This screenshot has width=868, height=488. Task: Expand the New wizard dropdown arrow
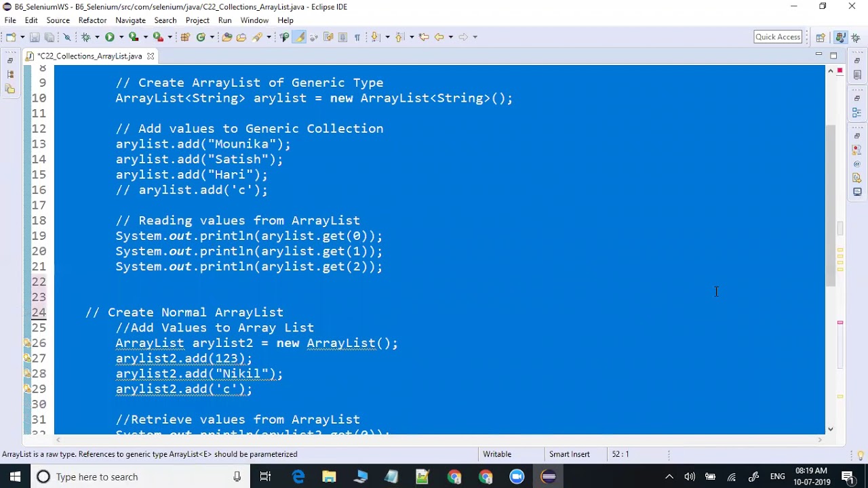coord(22,37)
